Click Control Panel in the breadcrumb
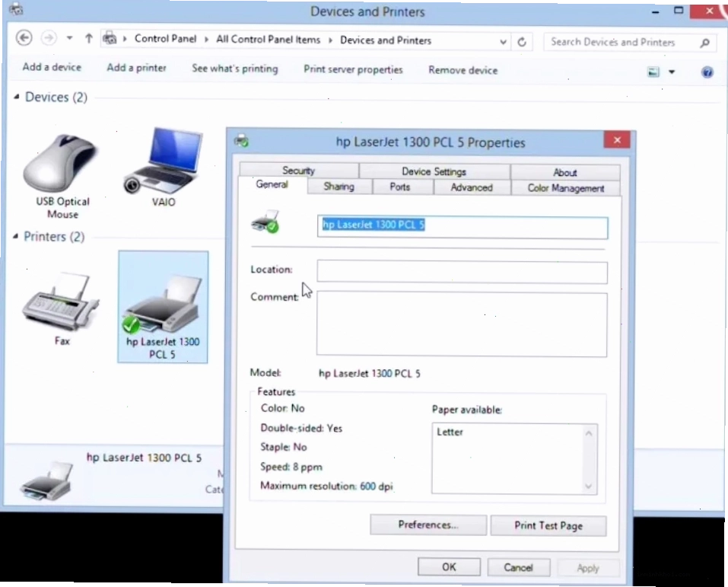The width and height of the screenshot is (728, 587). (165, 39)
